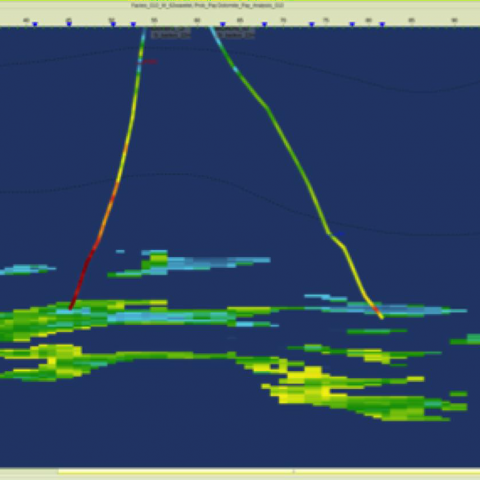Click the label box atop the green well path
The image size is (480, 480).
coord(235,32)
